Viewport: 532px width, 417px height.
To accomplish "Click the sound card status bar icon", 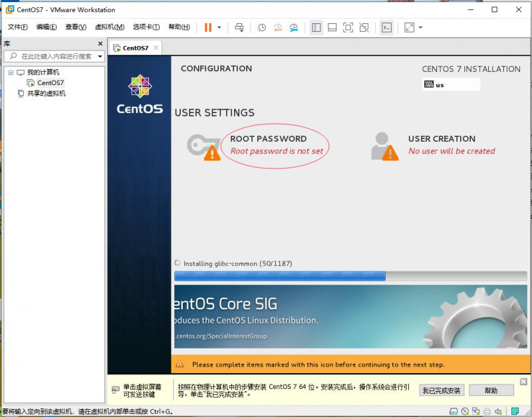I will point(498,412).
